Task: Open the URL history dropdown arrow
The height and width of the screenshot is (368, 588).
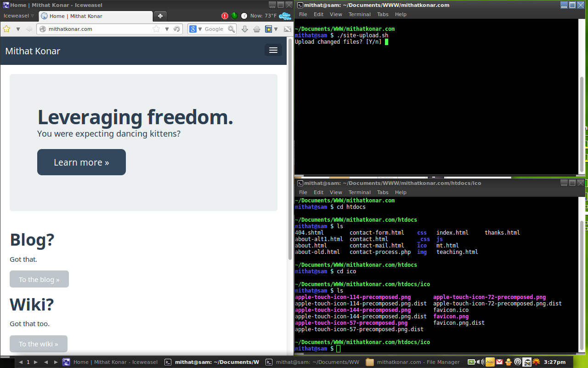Action: click(167, 29)
